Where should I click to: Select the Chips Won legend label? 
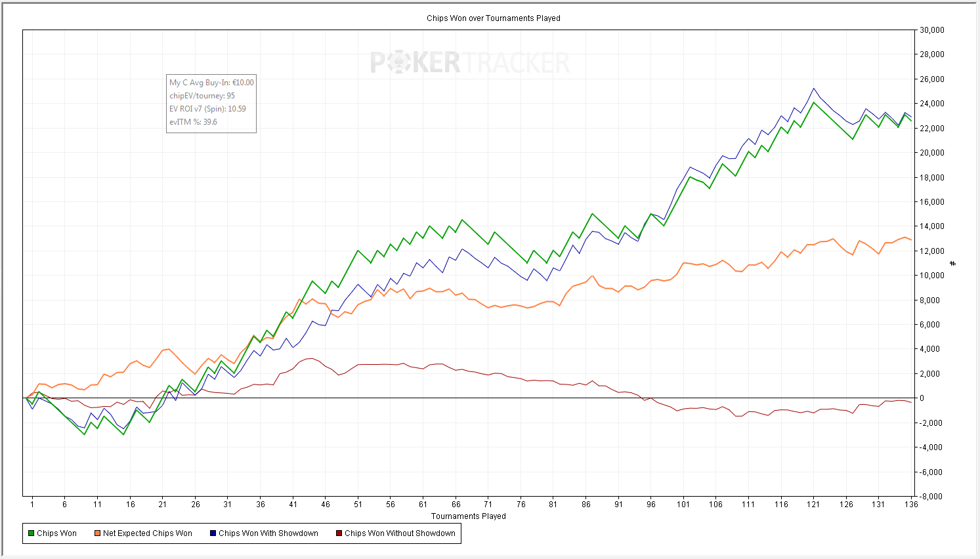pos(56,533)
